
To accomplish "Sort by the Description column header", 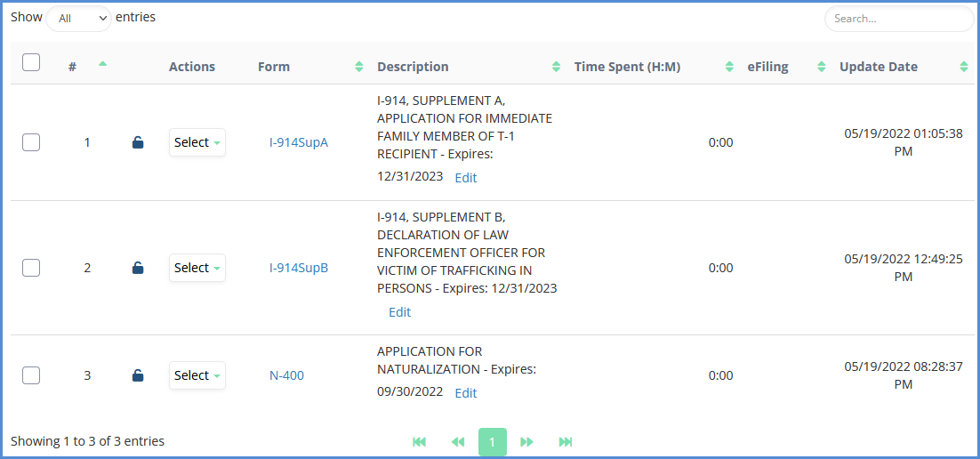I will pos(413,67).
